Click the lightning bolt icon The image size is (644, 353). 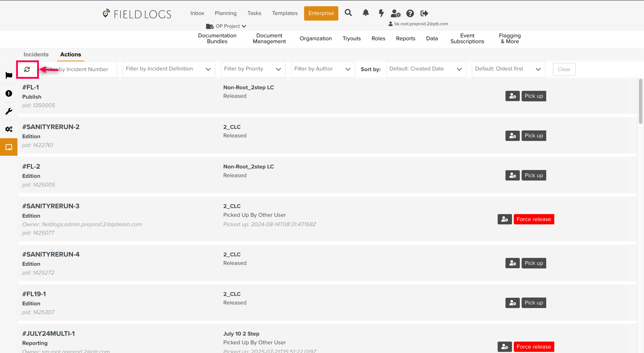[x=381, y=13]
